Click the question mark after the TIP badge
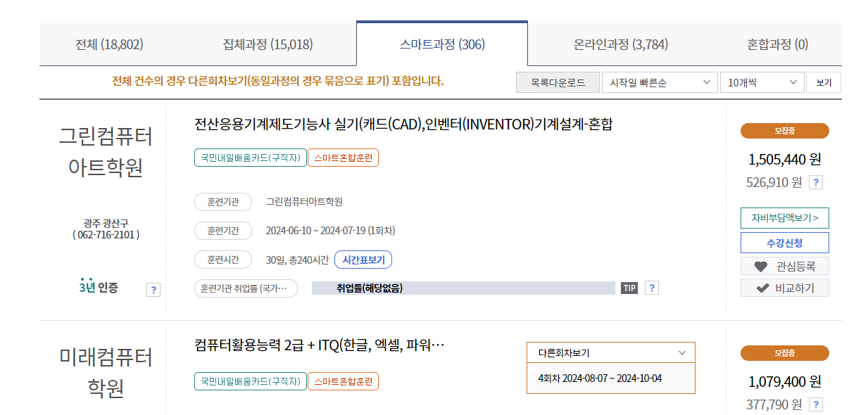 point(650,288)
